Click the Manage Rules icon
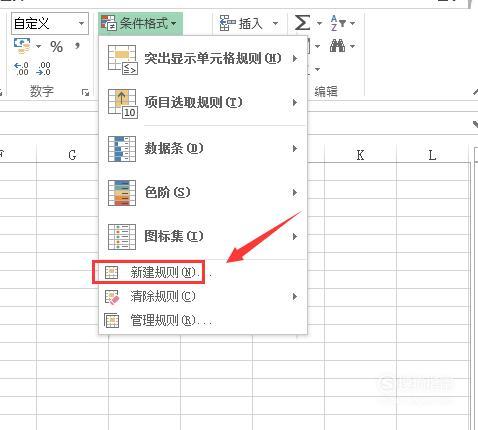Screen dimensions: 478x430 pos(111,321)
